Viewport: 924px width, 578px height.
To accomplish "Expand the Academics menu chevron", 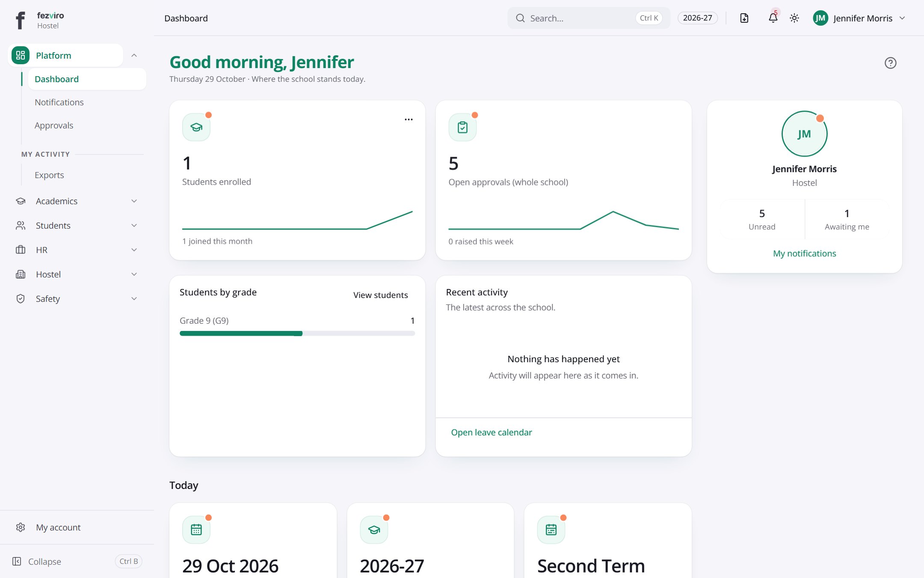I will [x=134, y=201].
